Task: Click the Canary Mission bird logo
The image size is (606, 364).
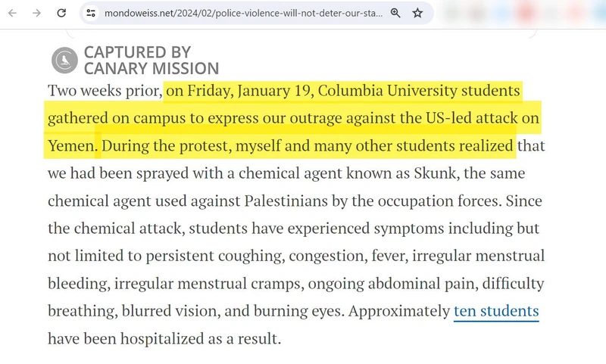Action: tap(64, 60)
